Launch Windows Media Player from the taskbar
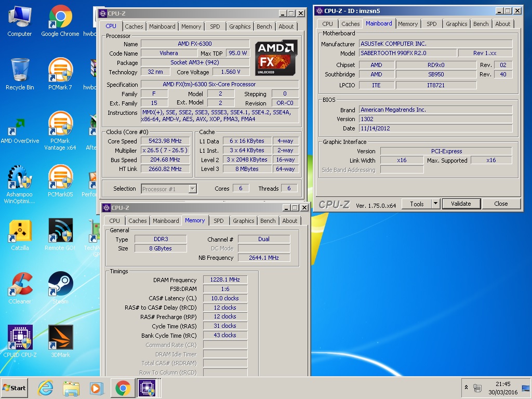Viewport: 532px width, 399px height. click(97, 388)
